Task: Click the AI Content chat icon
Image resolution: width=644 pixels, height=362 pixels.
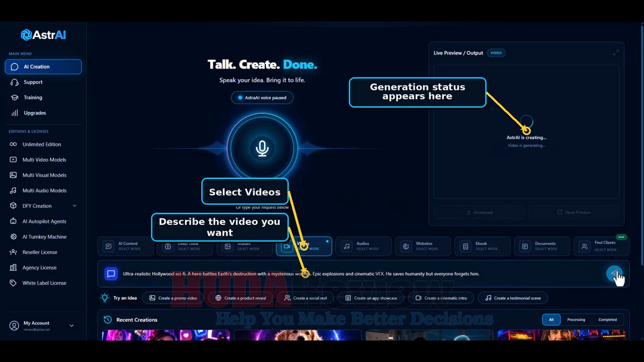Action: tap(108, 246)
